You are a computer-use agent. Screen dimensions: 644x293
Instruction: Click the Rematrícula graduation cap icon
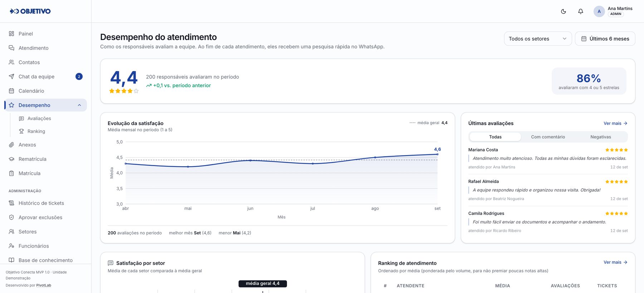11,159
